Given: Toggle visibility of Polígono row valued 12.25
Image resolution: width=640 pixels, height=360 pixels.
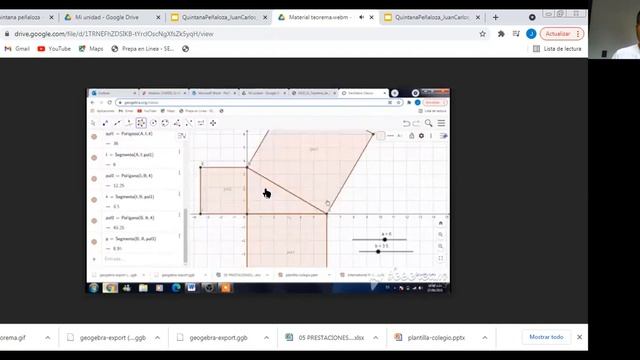Looking at the screenshot, I should 94,179.
